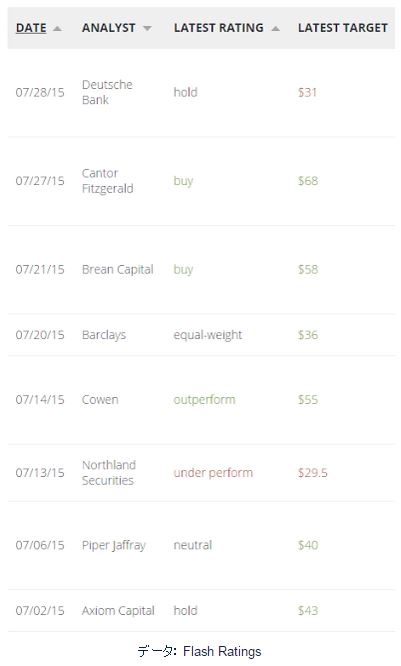
Task: Sort by the ANALYST column header
Action: 109,28
